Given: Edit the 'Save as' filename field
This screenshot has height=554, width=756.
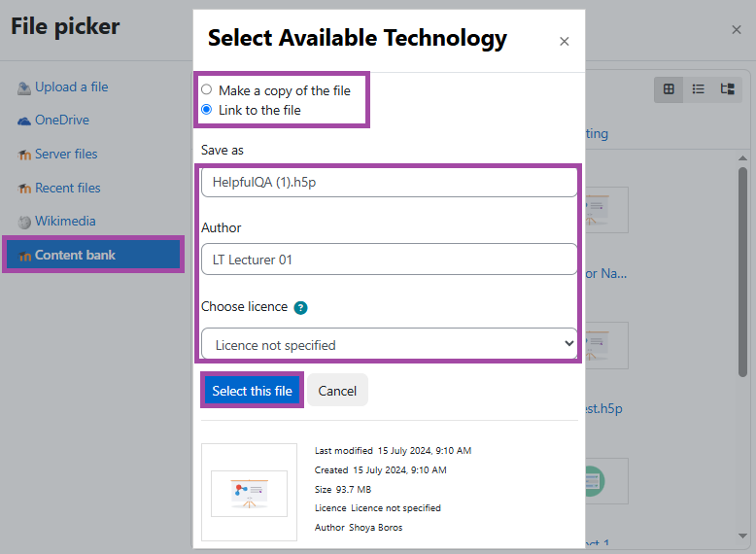Looking at the screenshot, I should click(389, 183).
